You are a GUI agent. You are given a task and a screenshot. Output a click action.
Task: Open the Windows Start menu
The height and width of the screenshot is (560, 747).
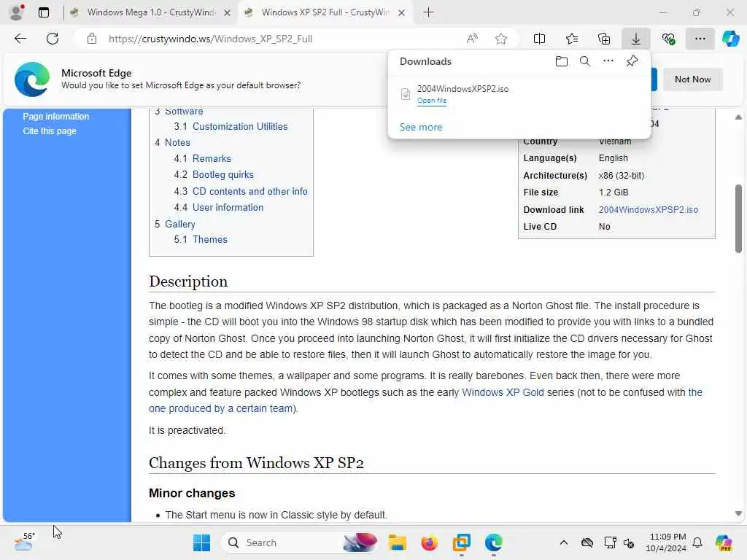[201, 542]
